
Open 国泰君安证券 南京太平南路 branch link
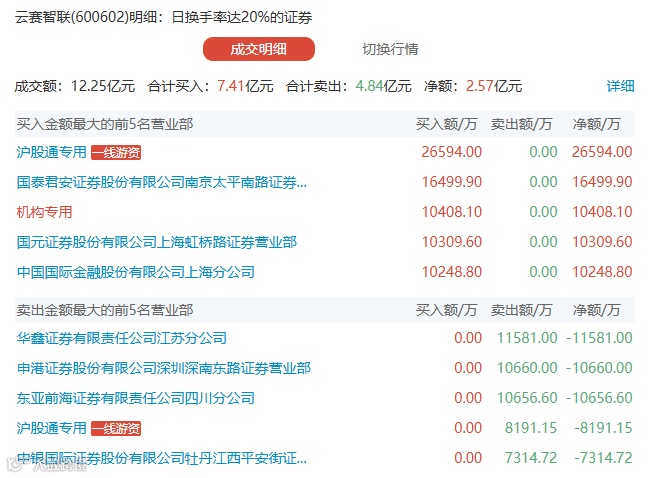(x=162, y=182)
